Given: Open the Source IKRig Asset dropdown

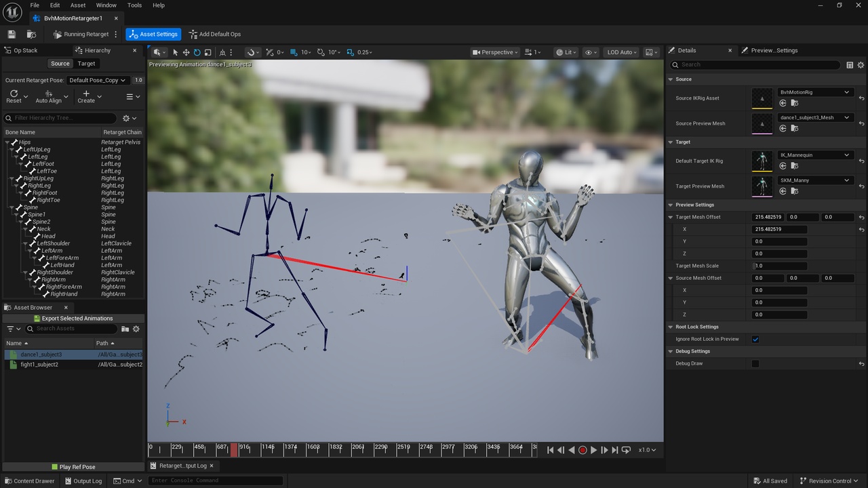Looking at the screenshot, I should pyautogui.click(x=814, y=92).
